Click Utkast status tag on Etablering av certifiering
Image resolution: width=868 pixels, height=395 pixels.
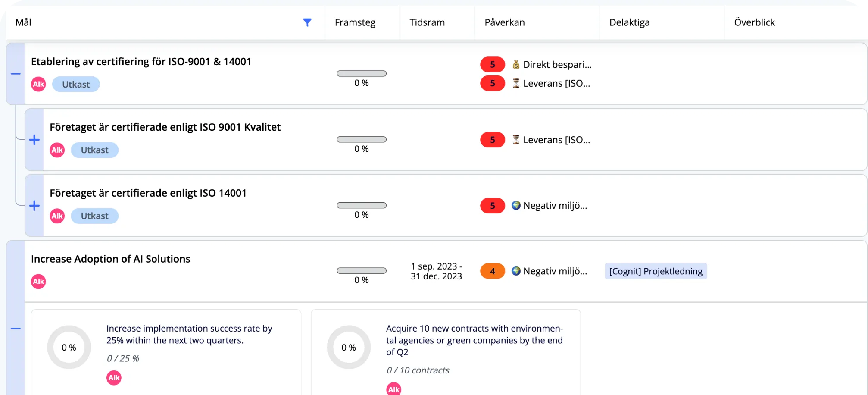76,84
